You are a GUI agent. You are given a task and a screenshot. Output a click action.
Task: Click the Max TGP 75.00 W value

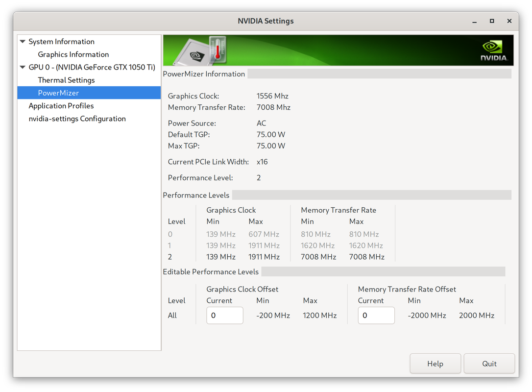click(x=271, y=146)
